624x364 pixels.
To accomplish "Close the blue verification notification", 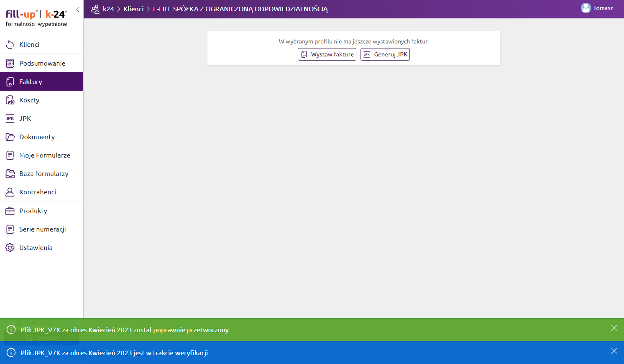I will [x=614, y=351].
